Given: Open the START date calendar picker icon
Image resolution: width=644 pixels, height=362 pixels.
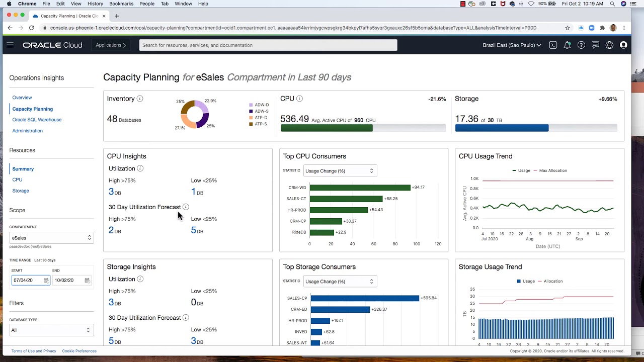Looking at the screenshot, I should [46, 280].
